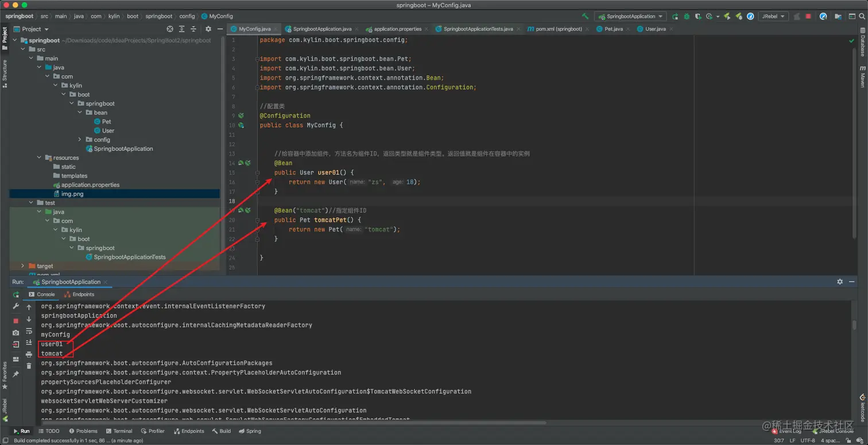The image size is (868, 445).
Task: Toggle the Structure tool window stripe button
Action: [5, 73]
